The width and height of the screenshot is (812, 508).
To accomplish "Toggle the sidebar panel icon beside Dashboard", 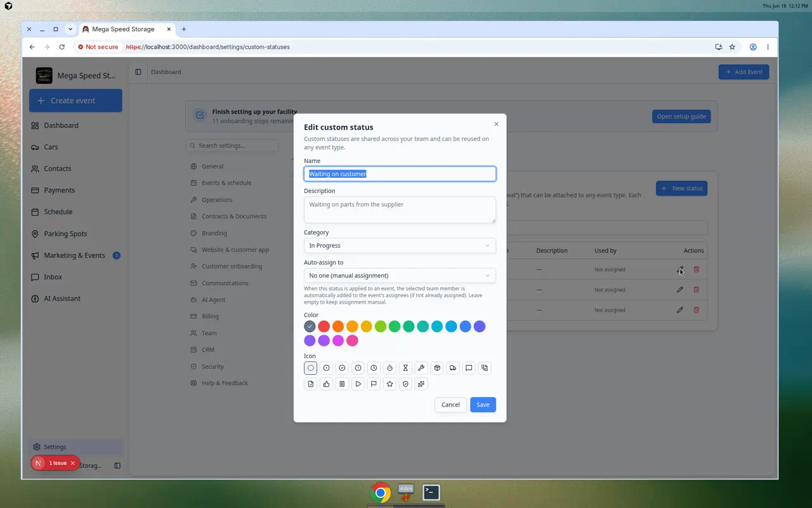I will point(138,72).
